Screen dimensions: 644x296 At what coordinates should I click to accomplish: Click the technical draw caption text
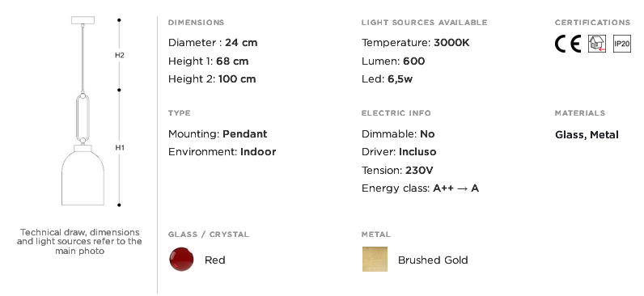coord(79,241)
